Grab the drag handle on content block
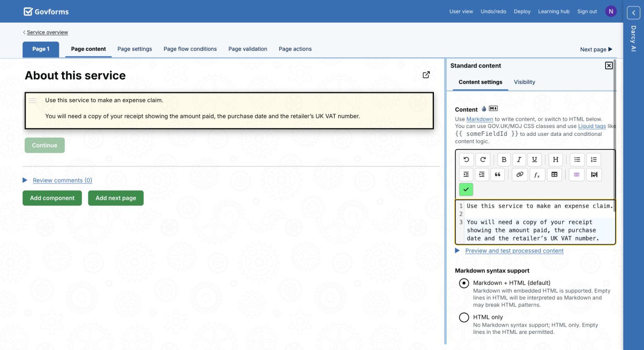 click(x=32, y=101)
